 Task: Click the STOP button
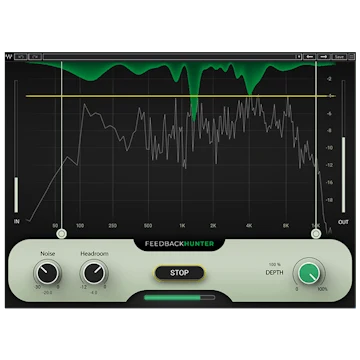tap(179, 273)
